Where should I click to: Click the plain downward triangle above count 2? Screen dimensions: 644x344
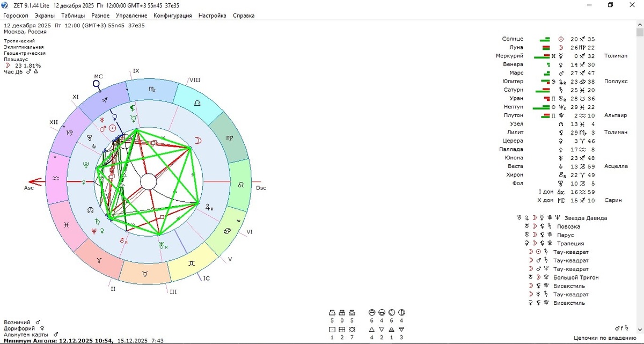381,329
